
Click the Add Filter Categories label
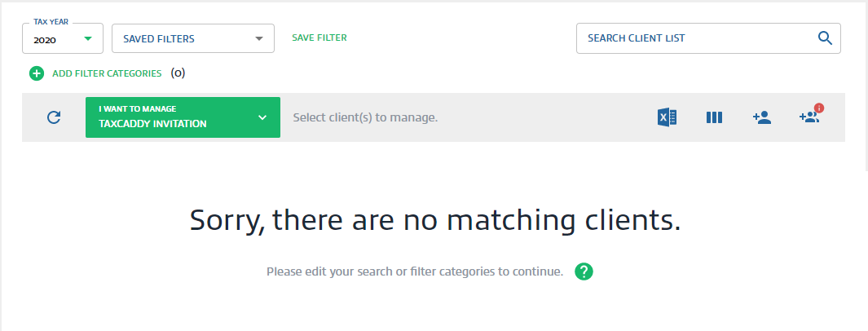coord(107,73)
